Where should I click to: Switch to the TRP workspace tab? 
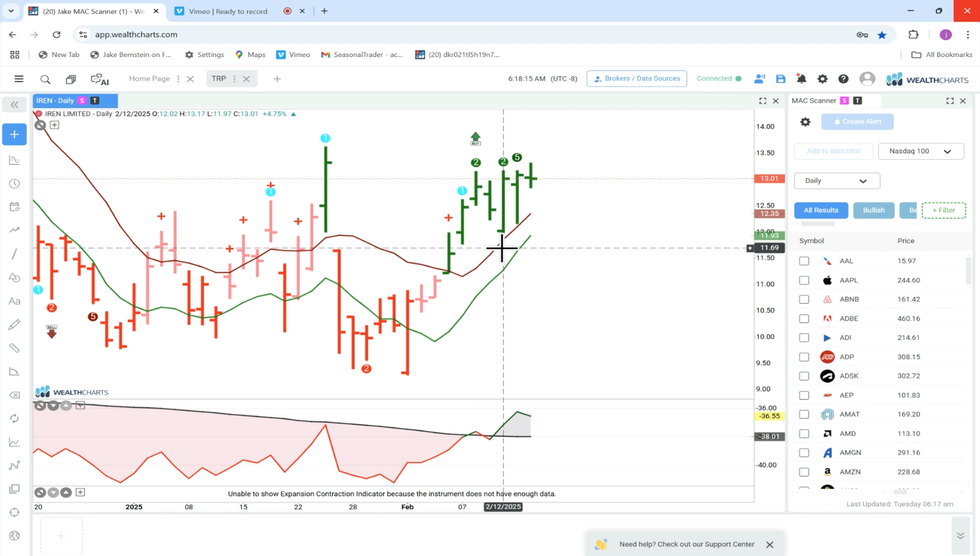(218, 79)
